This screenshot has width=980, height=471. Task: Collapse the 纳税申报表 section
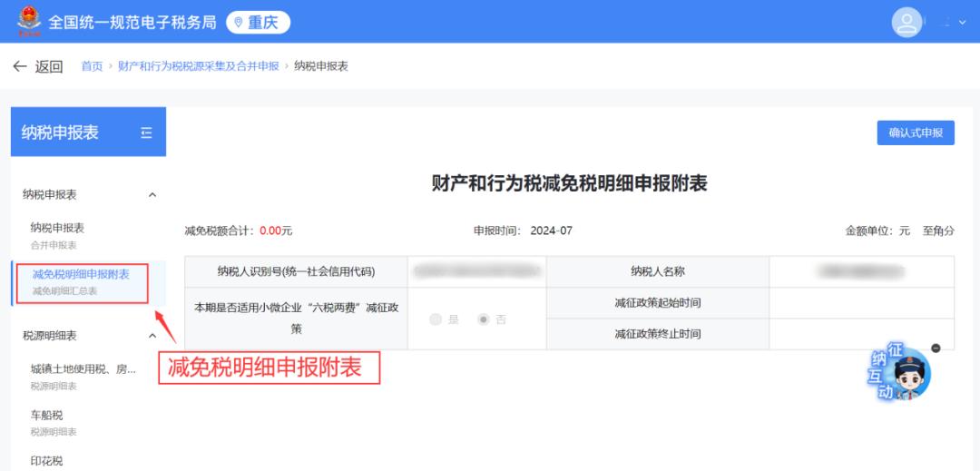click(x=152, y=194)
